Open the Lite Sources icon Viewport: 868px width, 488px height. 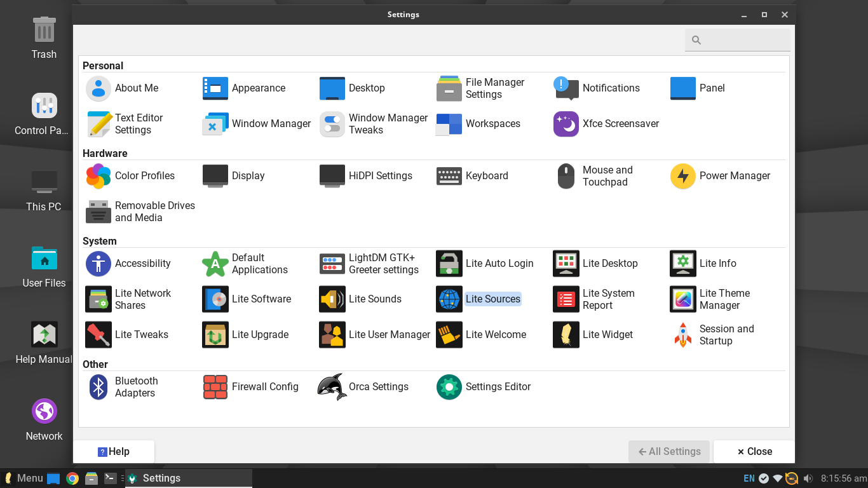click(x=449, y=299)
